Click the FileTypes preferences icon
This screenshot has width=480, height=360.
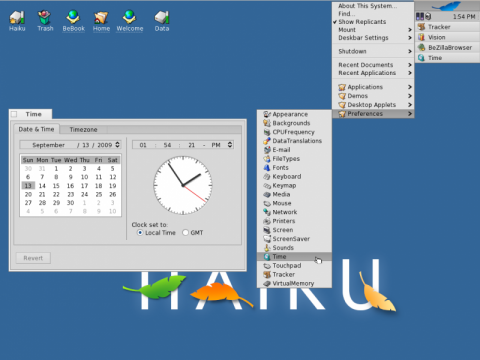pyautogui.click(x=267, y=159)
